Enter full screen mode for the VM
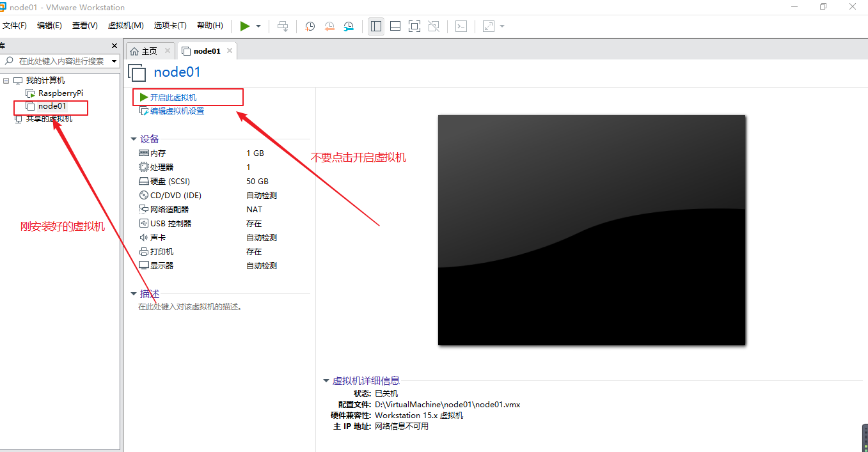The image size is (868, 452). 414,26
